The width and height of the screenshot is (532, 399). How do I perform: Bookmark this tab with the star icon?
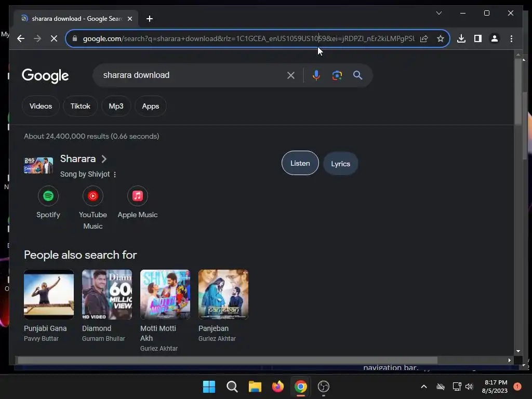coord(441,38)
